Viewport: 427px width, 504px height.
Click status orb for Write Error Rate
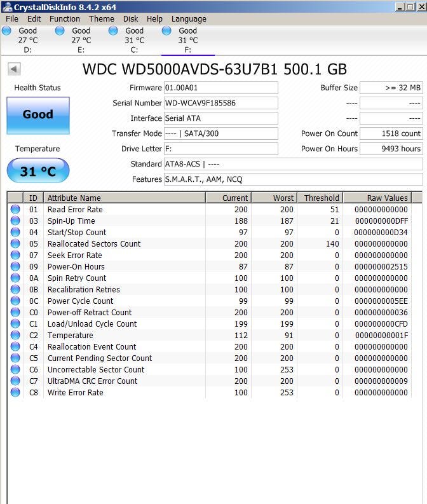[15, 393]
